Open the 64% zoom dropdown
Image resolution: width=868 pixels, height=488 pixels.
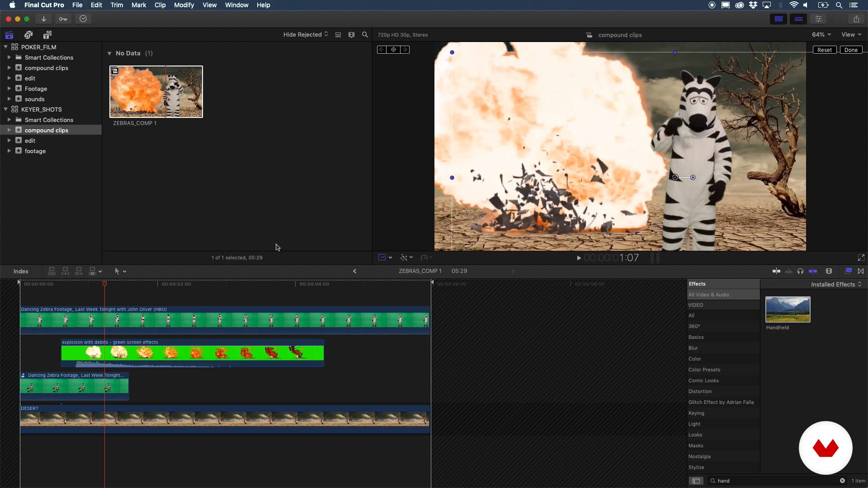[x=821, y=35]
